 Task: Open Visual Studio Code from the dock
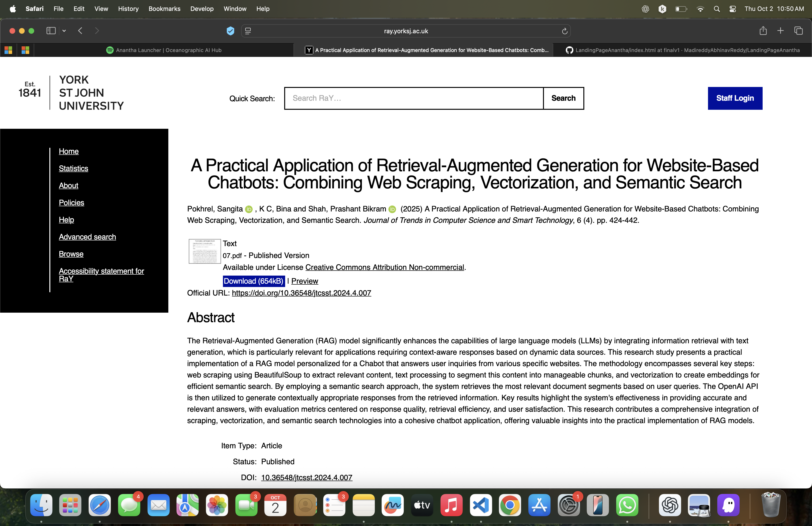[480, 505]
